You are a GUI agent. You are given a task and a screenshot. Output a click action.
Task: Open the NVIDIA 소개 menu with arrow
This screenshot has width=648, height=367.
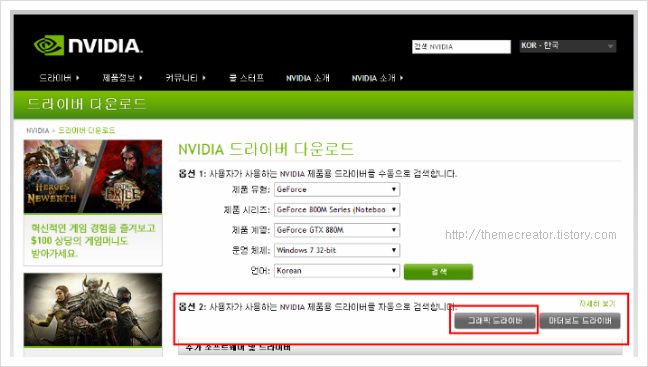[x=377, y=78]
